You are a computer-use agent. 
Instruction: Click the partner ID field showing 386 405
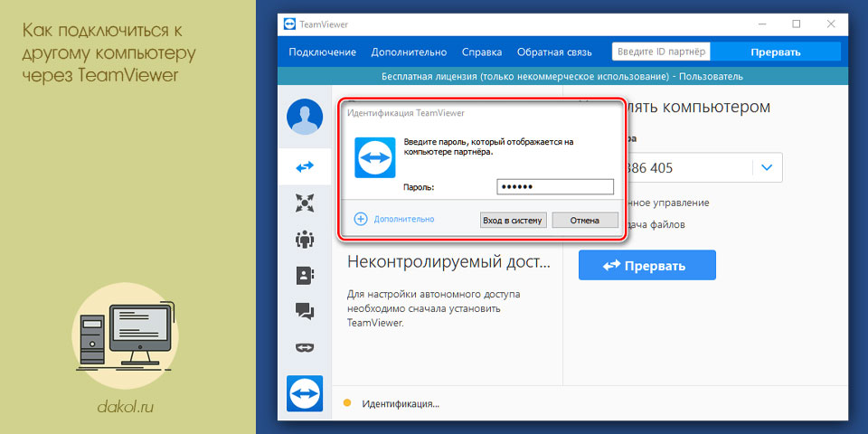point(680,167)
